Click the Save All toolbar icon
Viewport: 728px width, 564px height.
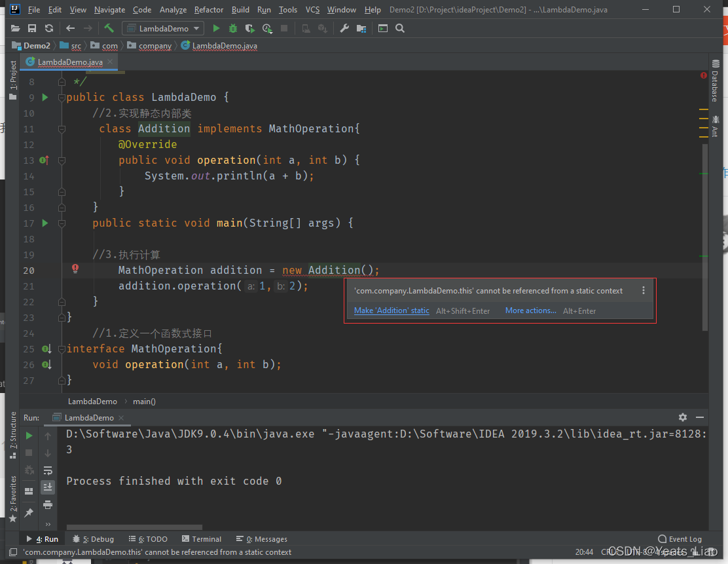tap(32, 28)
